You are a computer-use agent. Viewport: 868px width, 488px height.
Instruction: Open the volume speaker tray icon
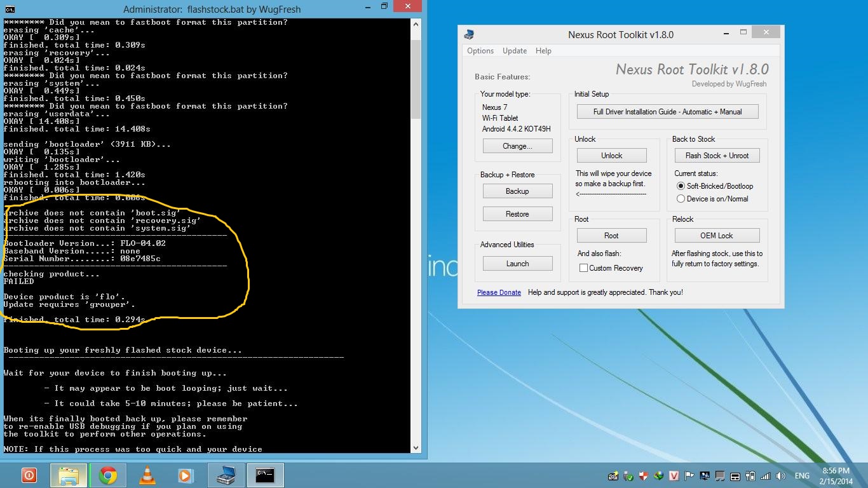point(781,476)
